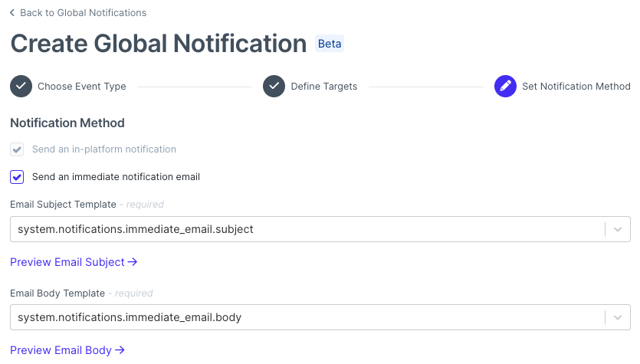Viewport: 640px width, 364px height.
Task: Click the system.notifications.immediate_email.body field
Action: pos(320,317)
